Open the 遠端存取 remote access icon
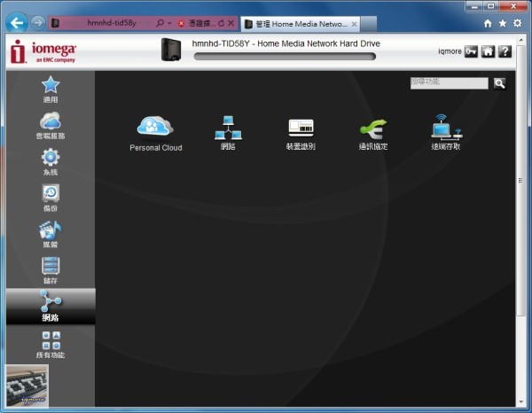Viewport: 532px width, 413px height. click(446, 132)
